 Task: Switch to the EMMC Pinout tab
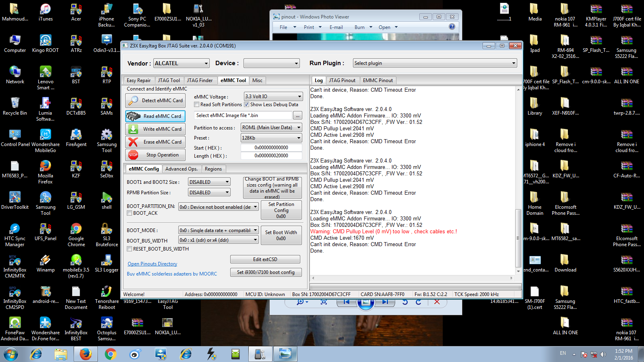click(378, 80)
